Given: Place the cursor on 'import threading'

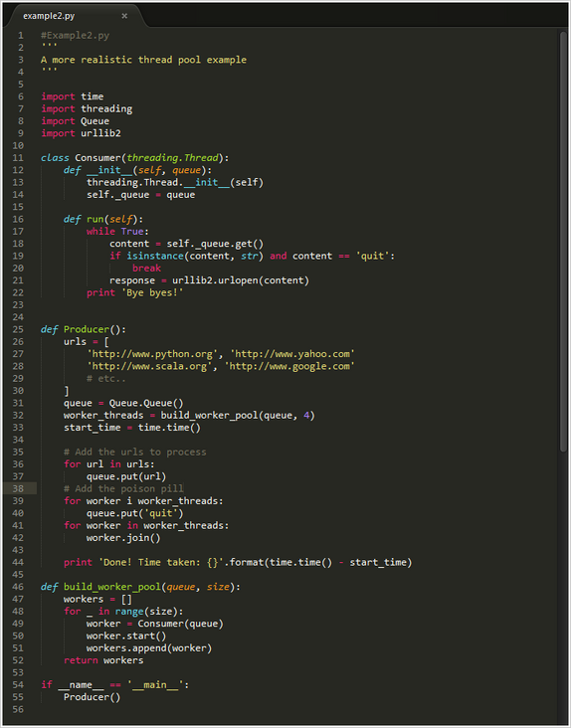Looking at the screenshot, I should tap(87, 108).
